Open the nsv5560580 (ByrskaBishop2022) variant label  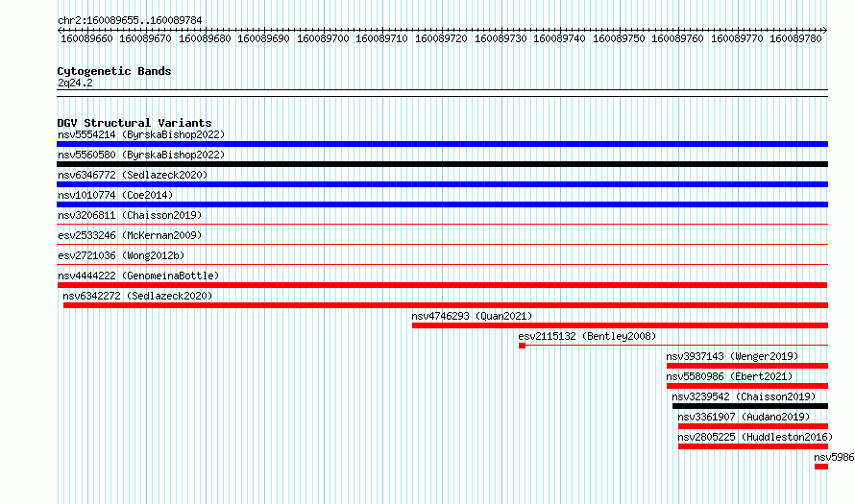(141, 155)
